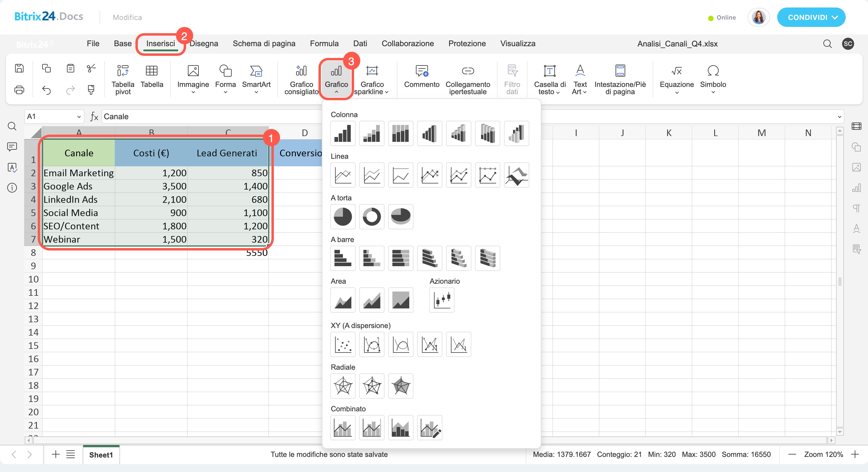Switch to the Formula tab

coord(324,43)
